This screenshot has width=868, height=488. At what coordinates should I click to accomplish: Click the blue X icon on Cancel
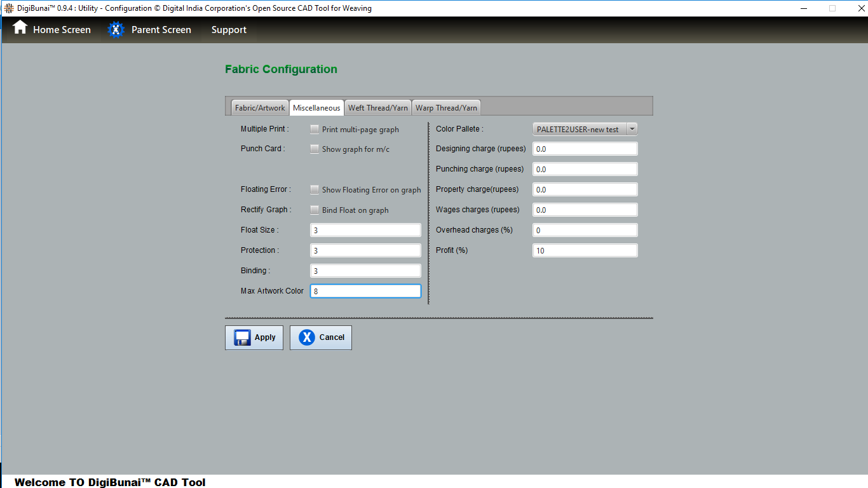307,337
